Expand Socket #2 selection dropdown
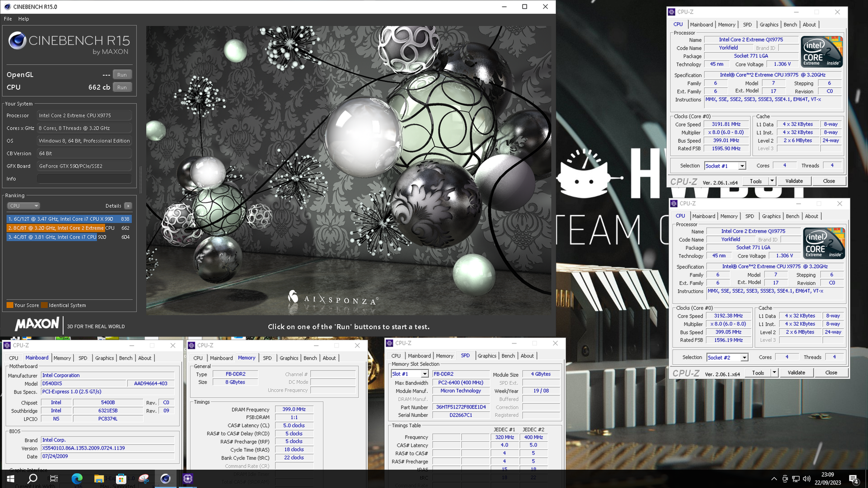 click(744, 358)
